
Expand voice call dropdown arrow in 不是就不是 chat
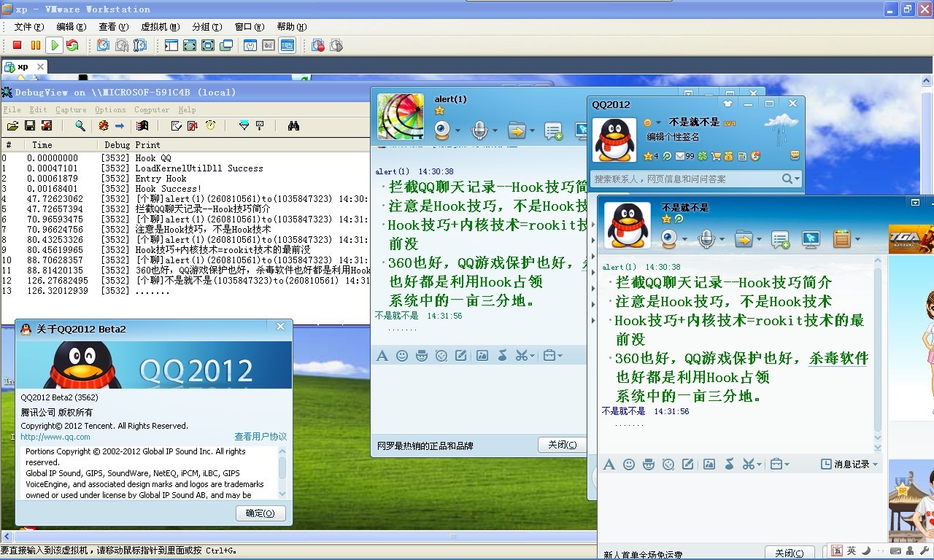click(722, 239)
